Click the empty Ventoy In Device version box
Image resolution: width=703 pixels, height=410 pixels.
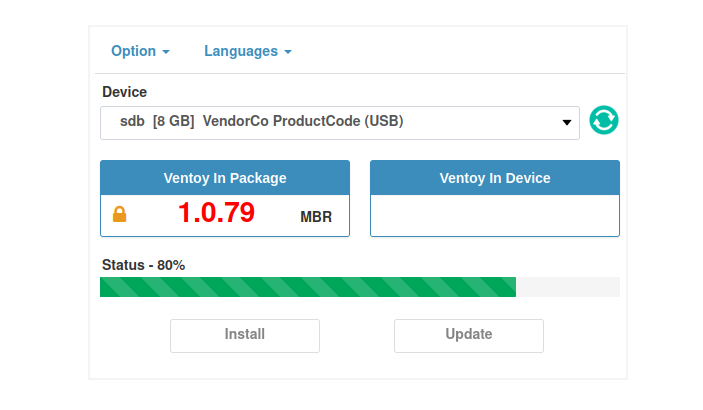495,215
